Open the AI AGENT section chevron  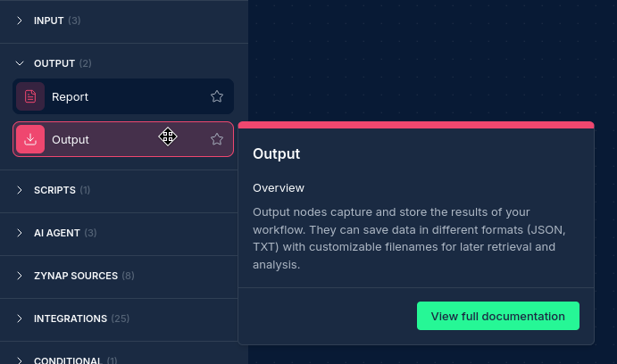click(x=20, y=233)
